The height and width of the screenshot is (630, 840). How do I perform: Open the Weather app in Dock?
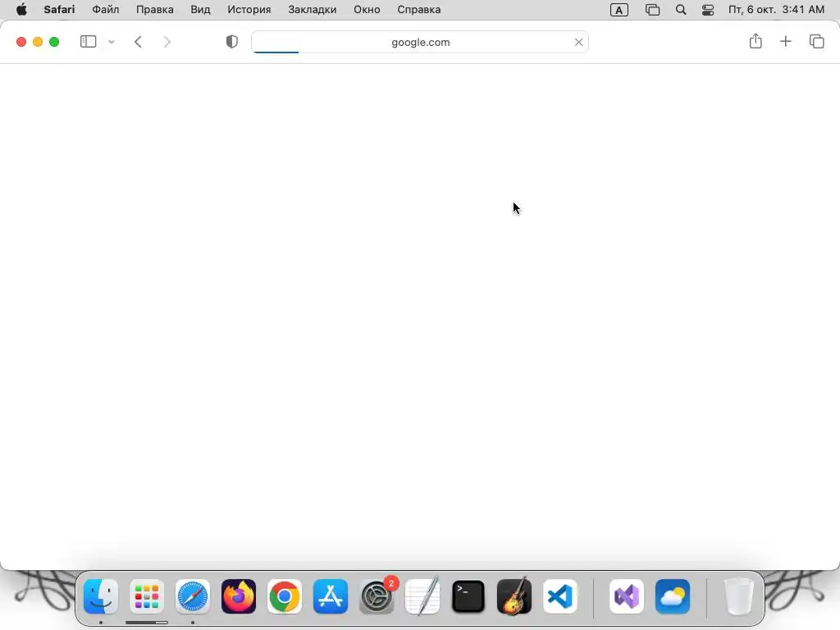(673, 596)
